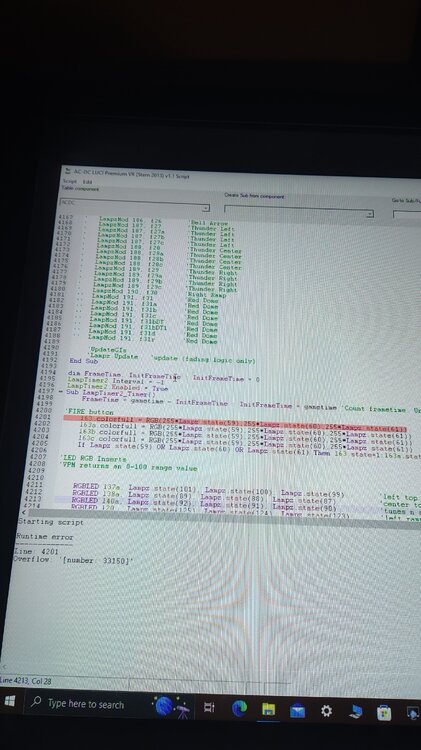Open the Microsoft Store taskbar icon
The width and height of the screenshot is (421, 750).
click(x=383, y=713)
